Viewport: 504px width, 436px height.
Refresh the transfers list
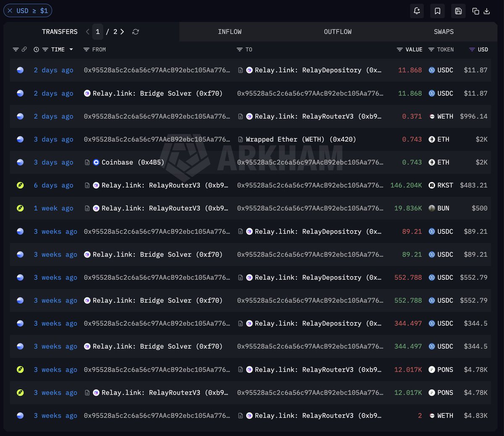coord(136,32)
